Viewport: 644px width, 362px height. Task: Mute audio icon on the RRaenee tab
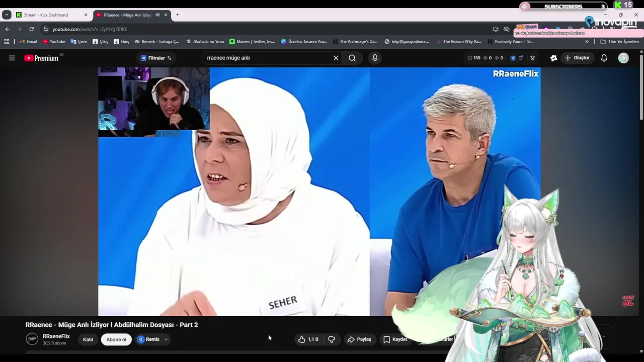coord(157,15)
